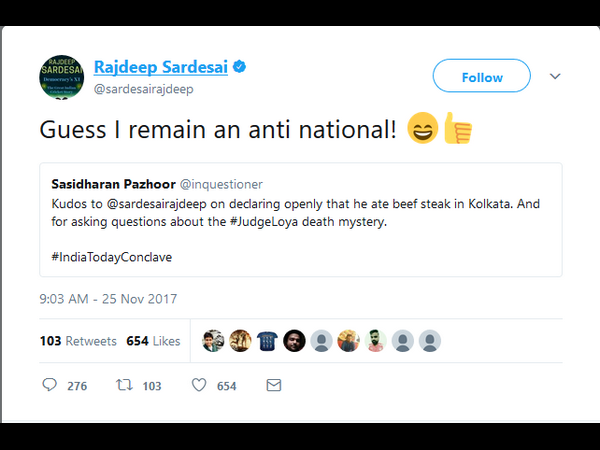
Task: Click the Follow button
Action: point(481,77)
